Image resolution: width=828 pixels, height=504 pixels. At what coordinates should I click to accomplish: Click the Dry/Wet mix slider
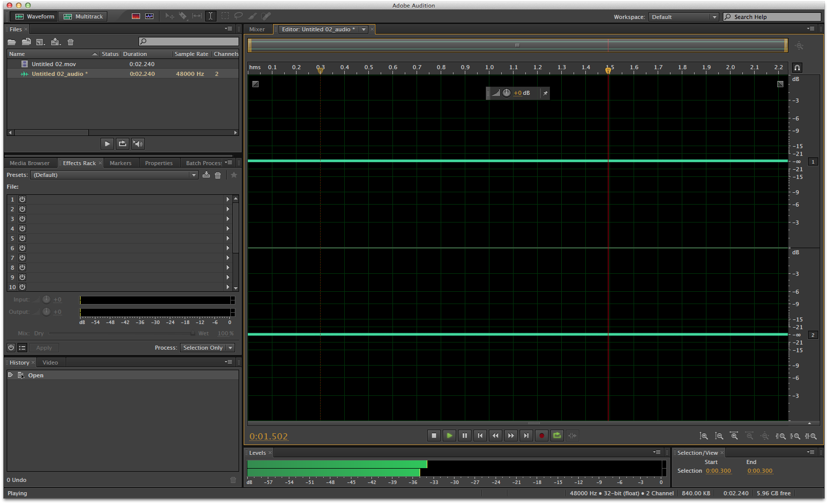coord(121,333)
